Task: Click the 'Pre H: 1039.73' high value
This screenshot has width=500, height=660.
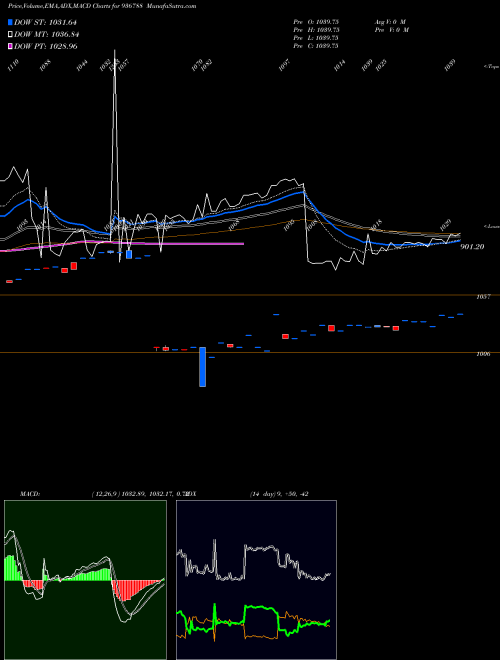Action: (316, 30)
